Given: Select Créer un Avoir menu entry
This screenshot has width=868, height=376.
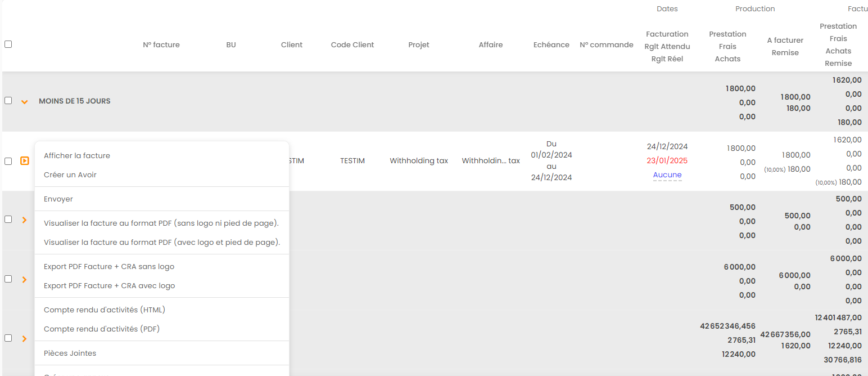Looking at the screenshot, I should (70, 175).
